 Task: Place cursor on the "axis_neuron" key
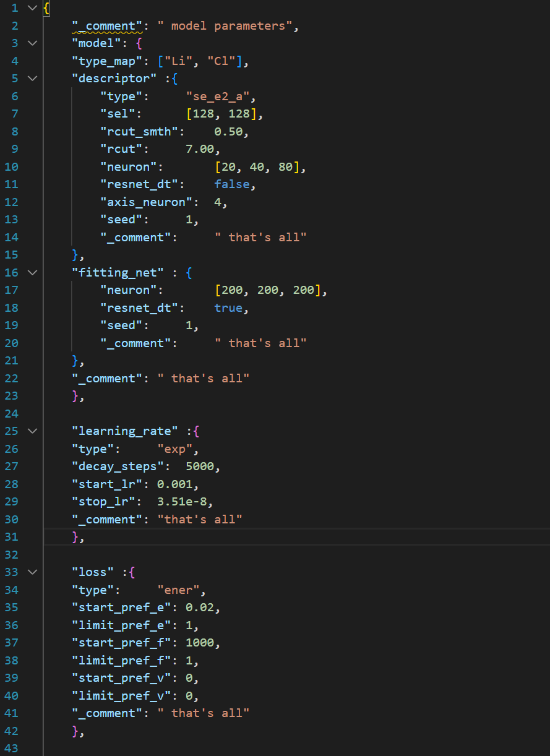[x=146, y=202]
